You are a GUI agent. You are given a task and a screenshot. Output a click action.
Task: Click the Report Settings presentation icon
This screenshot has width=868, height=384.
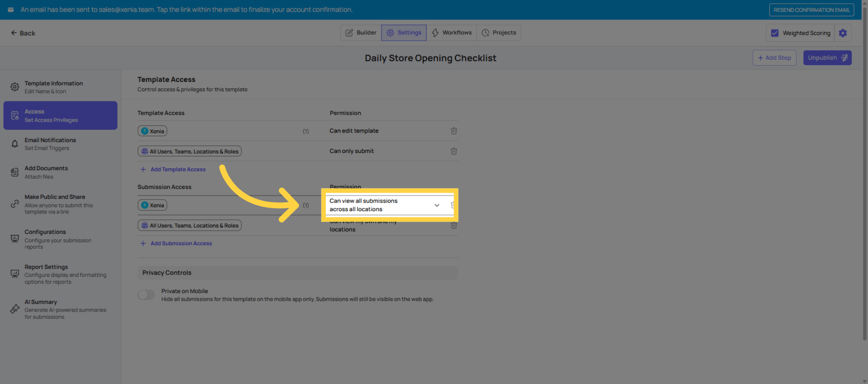click(x=15, y=274)
